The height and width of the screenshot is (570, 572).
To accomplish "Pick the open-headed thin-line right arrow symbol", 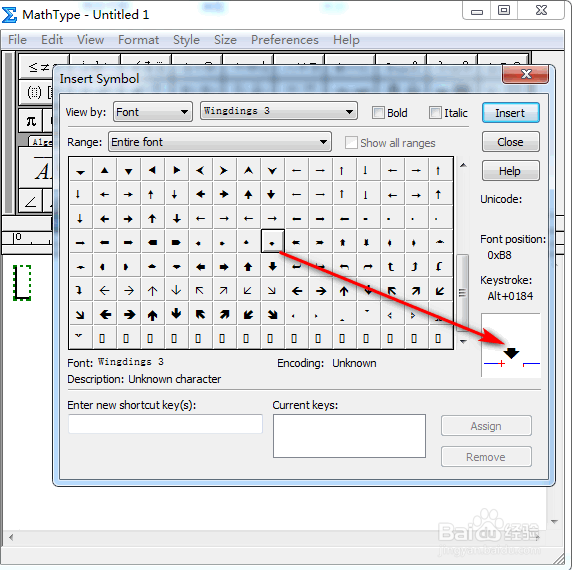I will click(x=128, y=290).
